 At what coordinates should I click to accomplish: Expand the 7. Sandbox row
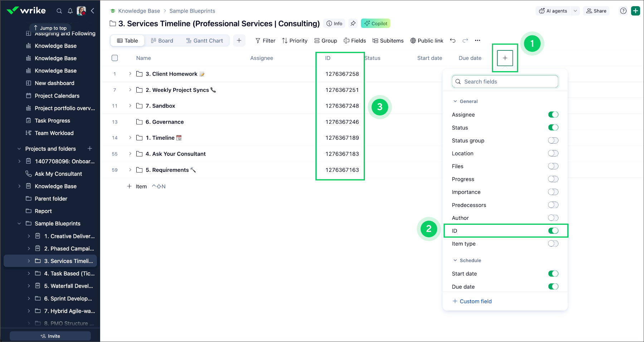pyautogui.click(x=130, y=106)
